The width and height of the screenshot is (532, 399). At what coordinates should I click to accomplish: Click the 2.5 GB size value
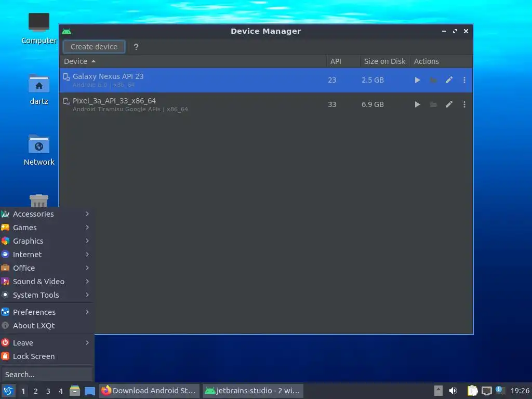point(373,80)
